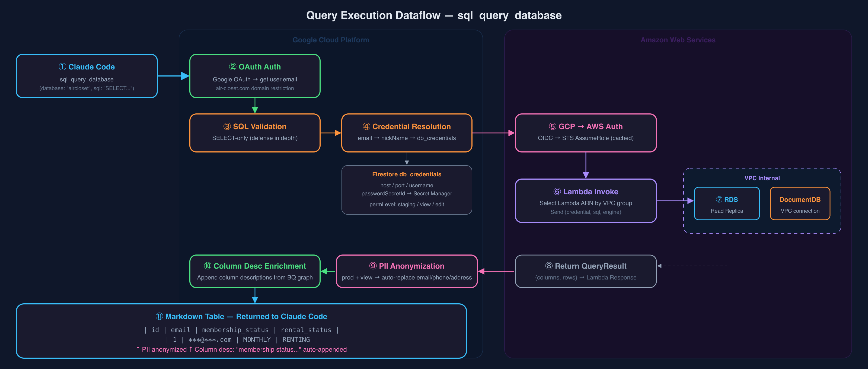Click 'SELECT-only (defense in depth)' text
This screenshot has height=369, width=868.
pos(255,138)
